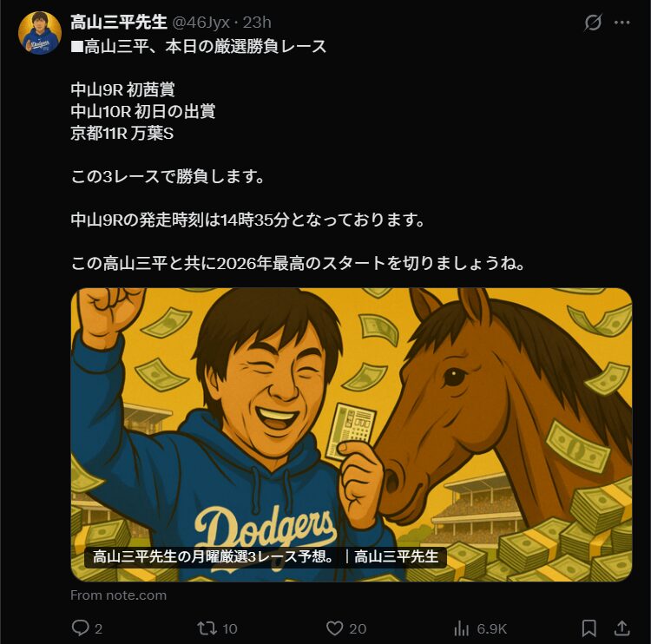The image size is (651, 644).
Task: Click the closing sentence mentioning 2026年最高のスタート
Action: coord(298,263)
